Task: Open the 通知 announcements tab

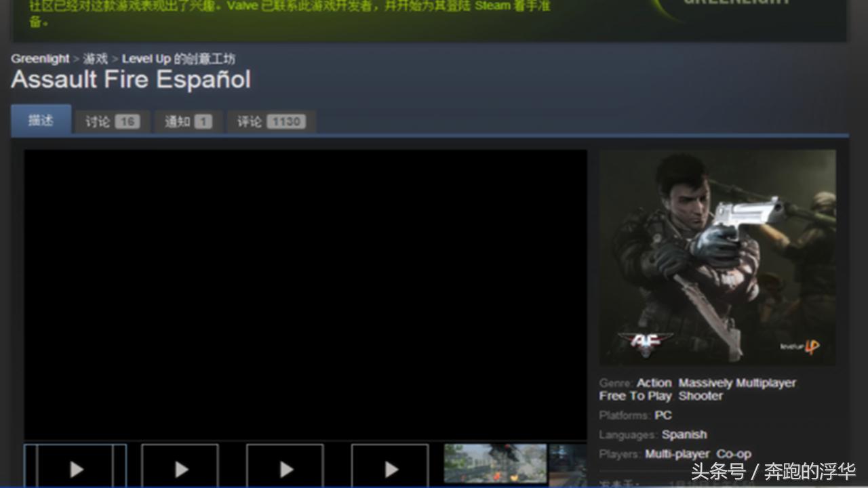Action: (x=187, y=121)
